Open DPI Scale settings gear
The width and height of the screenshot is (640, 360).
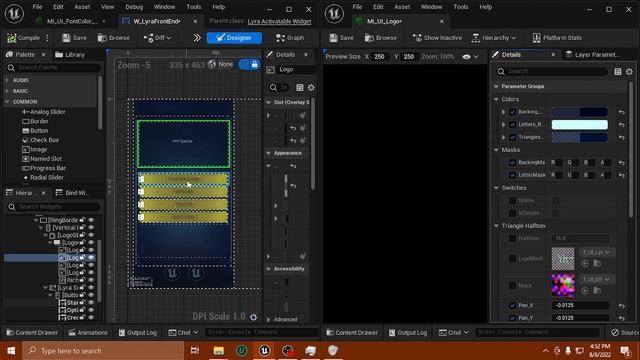[253, 317]
